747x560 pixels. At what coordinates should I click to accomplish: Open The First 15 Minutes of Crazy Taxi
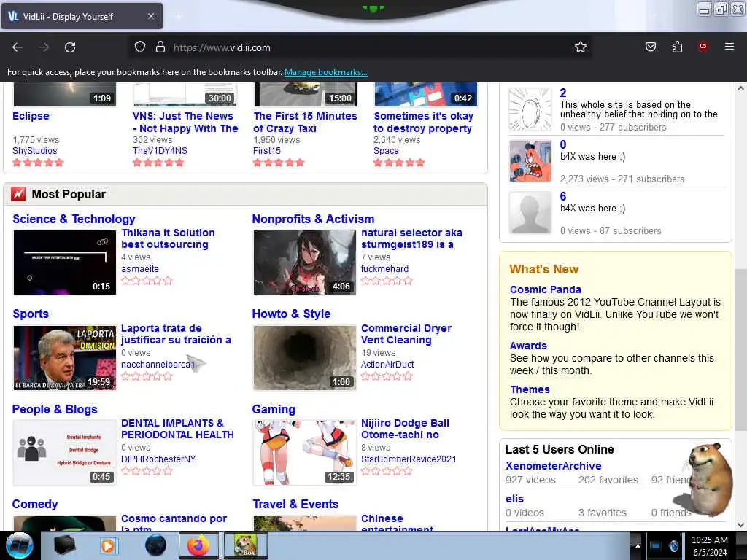click(305, 122)
